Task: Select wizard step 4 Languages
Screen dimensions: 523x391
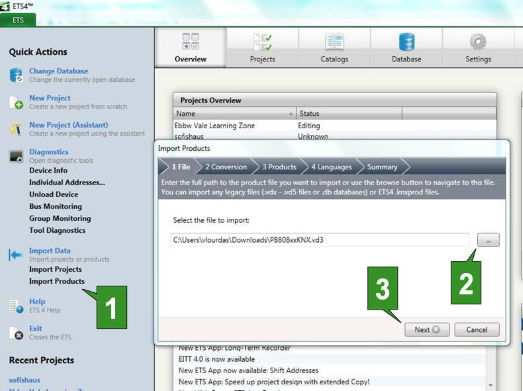Action: click(331, 167)
